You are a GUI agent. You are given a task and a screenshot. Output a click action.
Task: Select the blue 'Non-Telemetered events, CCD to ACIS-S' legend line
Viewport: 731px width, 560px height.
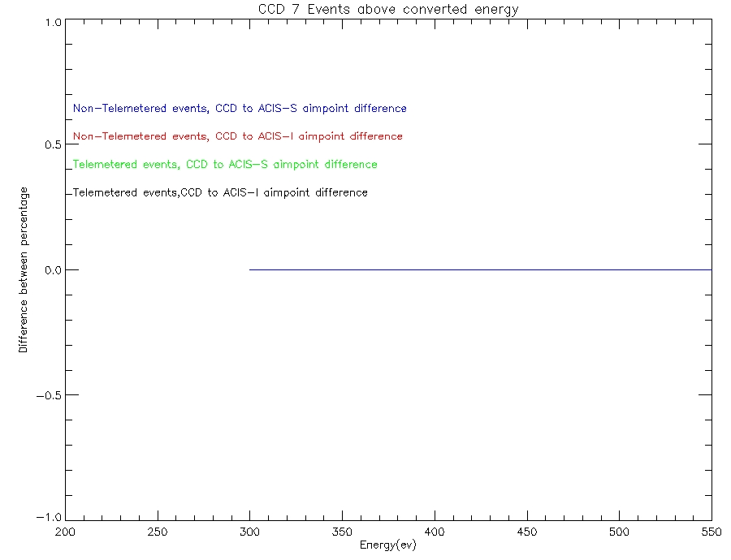[x=240, y=109]
